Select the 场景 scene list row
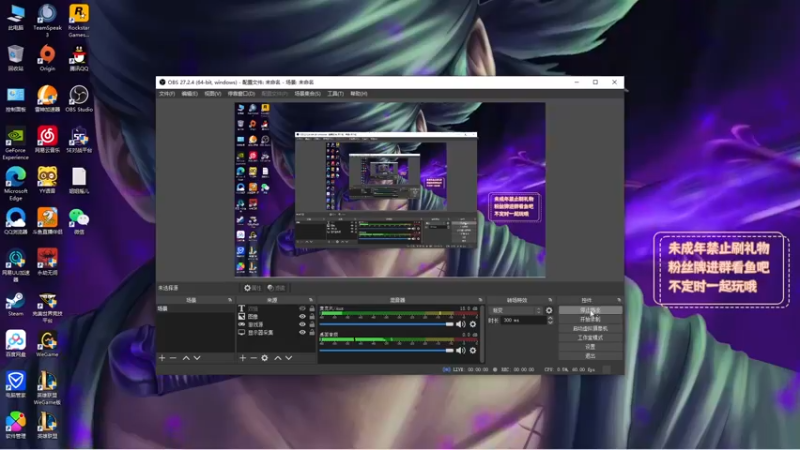 [195, 309]
